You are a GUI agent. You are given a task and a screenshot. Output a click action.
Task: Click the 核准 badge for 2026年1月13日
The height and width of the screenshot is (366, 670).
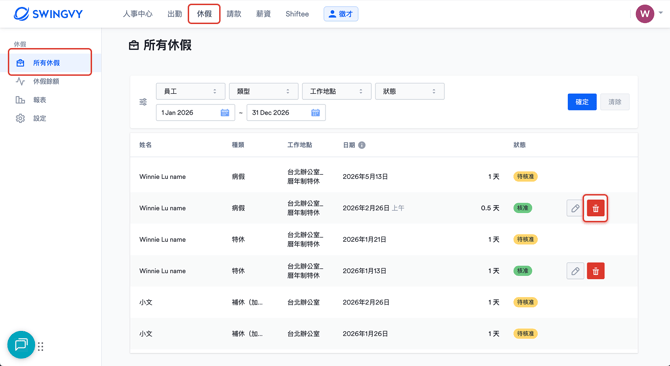pos(523,271)
